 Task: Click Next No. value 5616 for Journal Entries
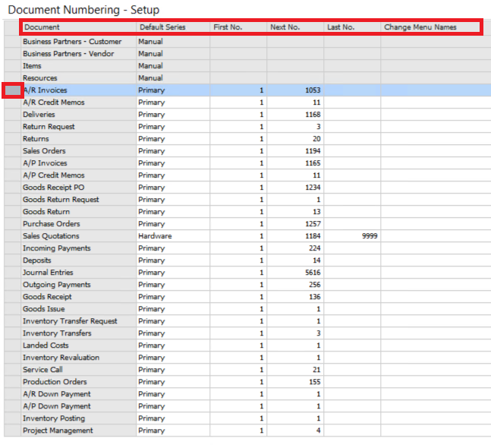(312, 273)
